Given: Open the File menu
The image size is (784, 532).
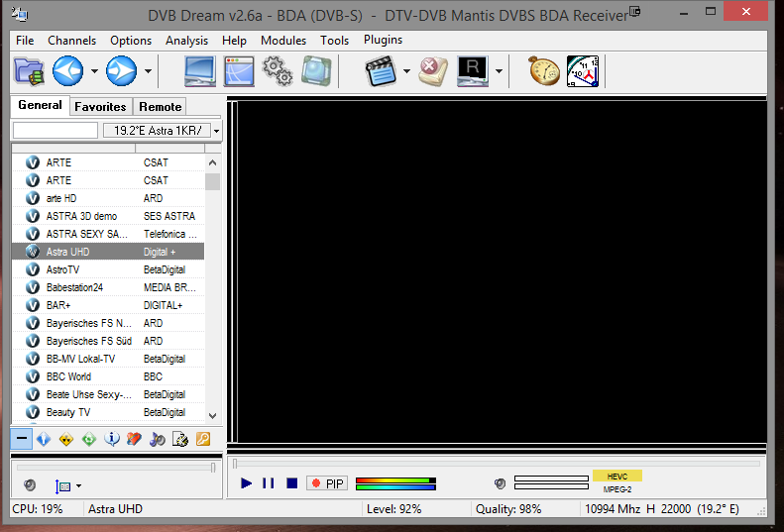Looking at the screenshot, I should click(x=25, y=41).
